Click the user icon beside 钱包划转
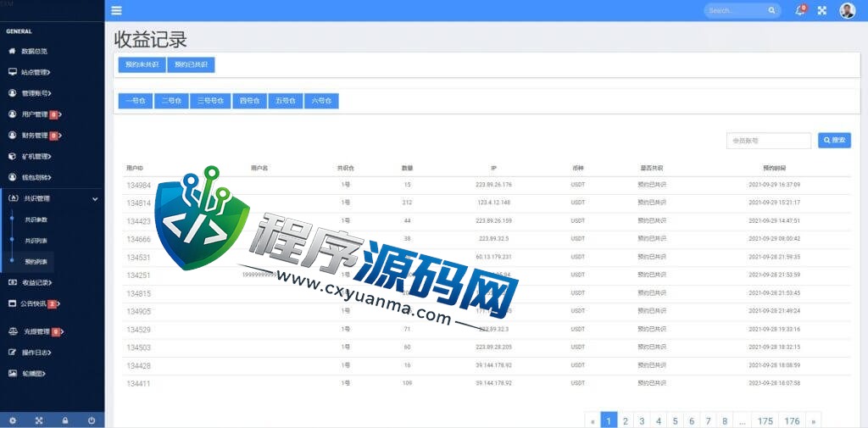868x428 pixels. (x=12, y=177)
